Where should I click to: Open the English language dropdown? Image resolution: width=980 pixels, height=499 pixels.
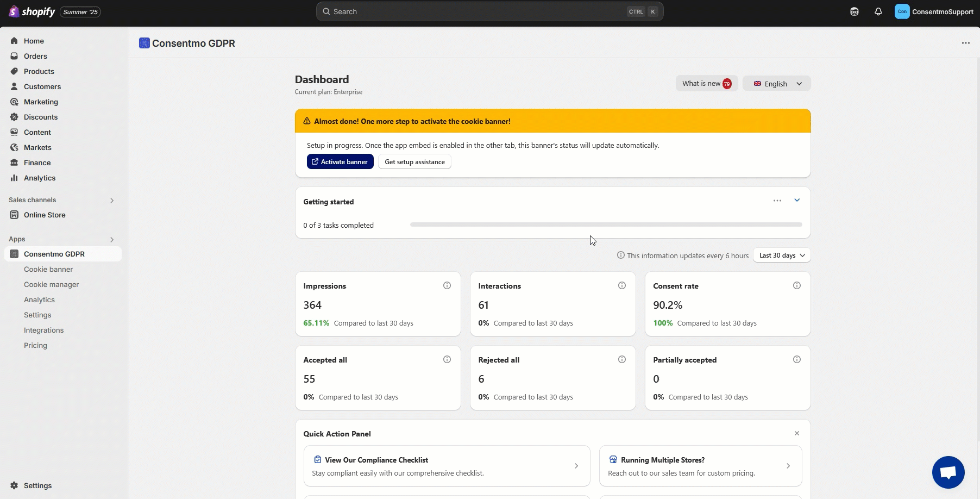tap(776, 83)
